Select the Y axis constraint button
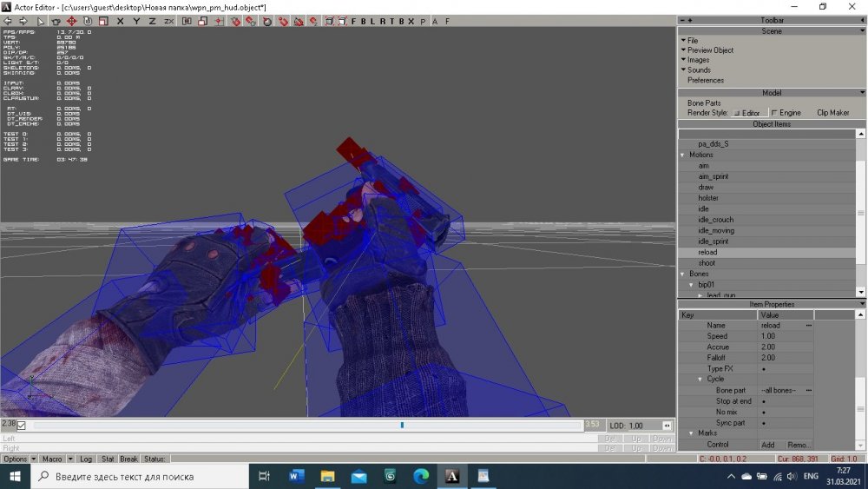Viewport: 868px width, 489px height. pos(135,21)
